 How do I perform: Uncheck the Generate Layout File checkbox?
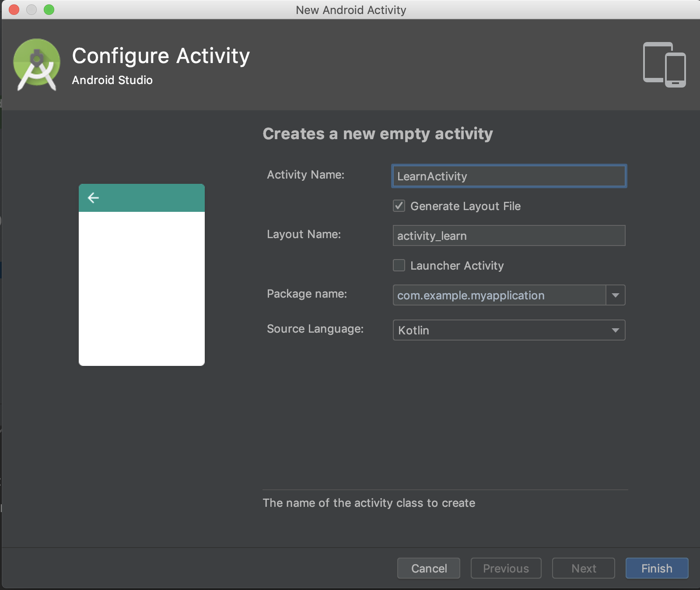[x=399, y=206]
